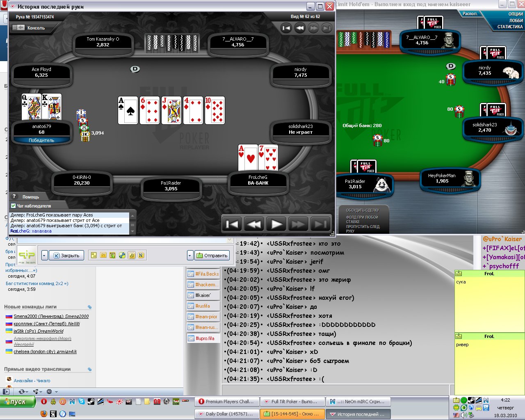
Task: Open СТАТИСТИКА in poker table menu
Action: (510, 27)
